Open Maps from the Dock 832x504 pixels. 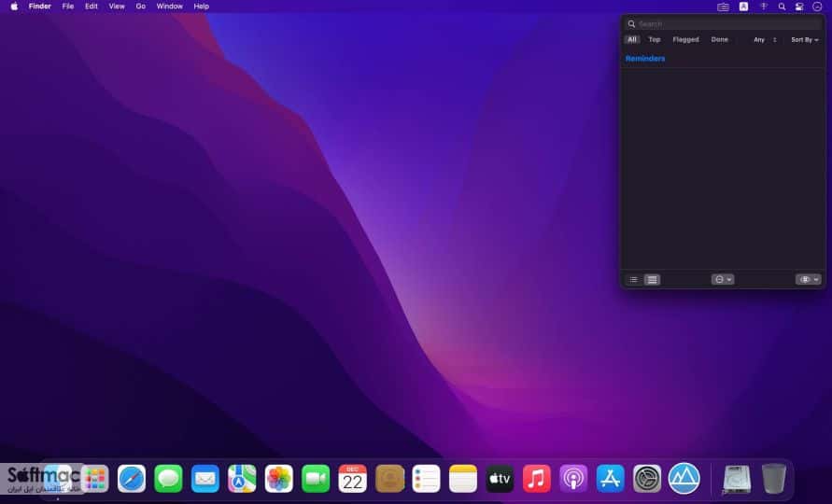(242, 479)
